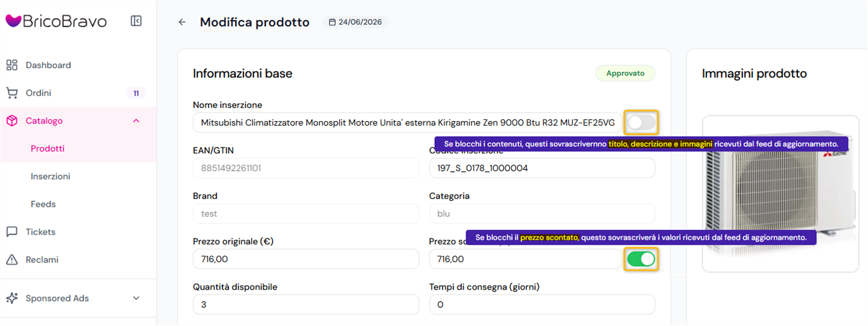Click the Sponsored Ads sparkle icon
The width and height of the screenshot is (868, 326).
pos(12,298)
